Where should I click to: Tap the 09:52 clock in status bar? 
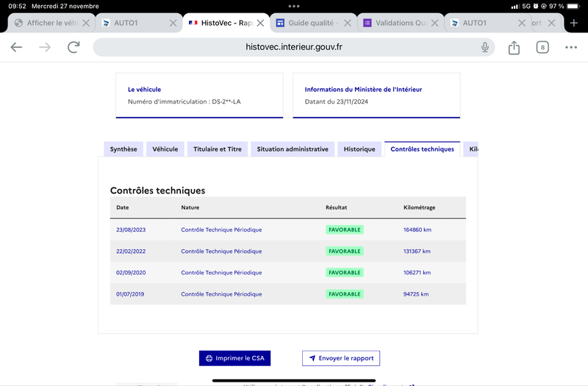pyautogui.click(x=17, y=6)
